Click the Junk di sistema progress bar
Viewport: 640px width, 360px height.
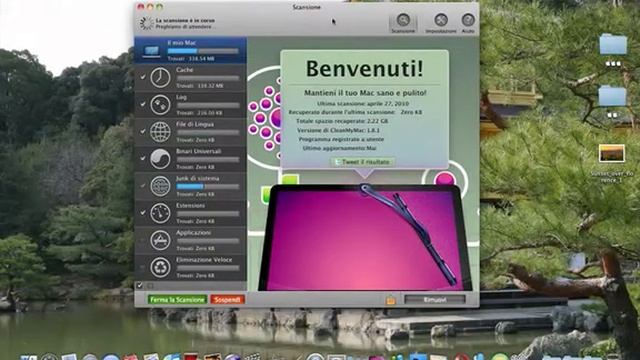click(x=208, y=187)
